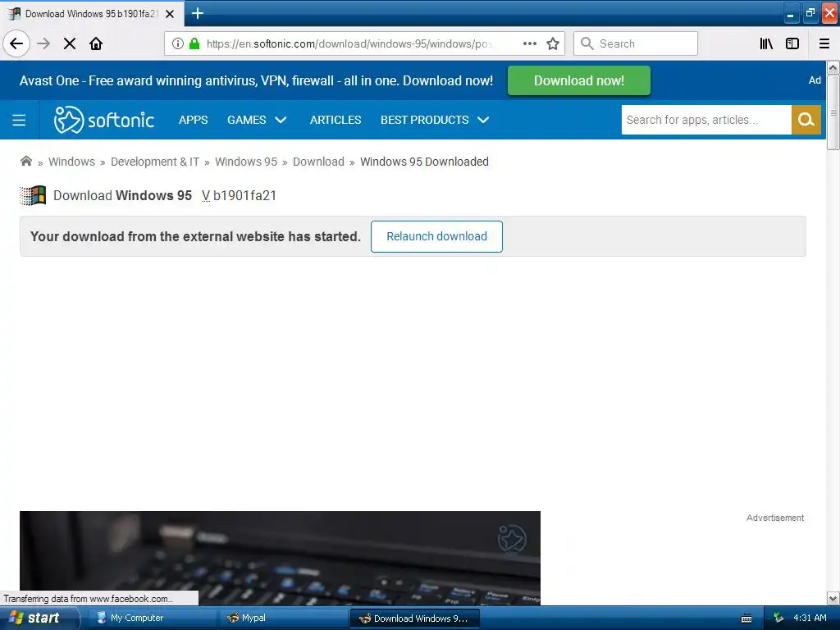Click the network tray icon near clock
This screenshot has height=630, width=840.
tap(778, 619)
